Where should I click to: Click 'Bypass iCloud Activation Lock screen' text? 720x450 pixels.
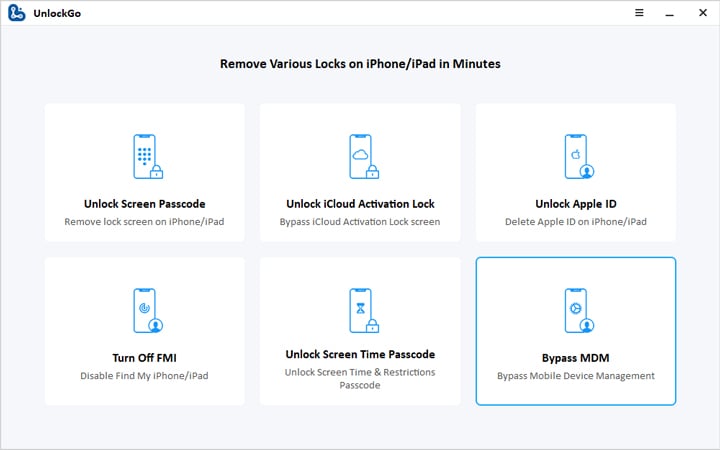pyautogui.click(x=360, y=222)
